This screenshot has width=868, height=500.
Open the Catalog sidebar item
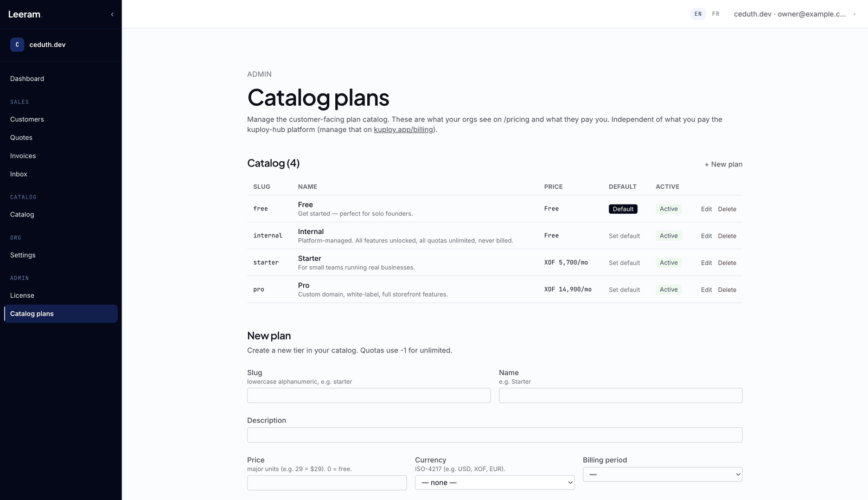click(x=61, y=214)
